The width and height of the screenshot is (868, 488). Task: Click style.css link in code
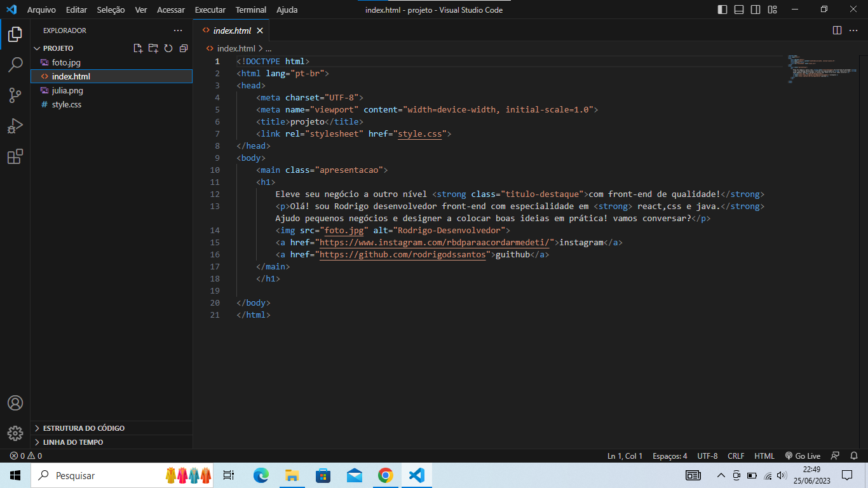tap(419, 134)
